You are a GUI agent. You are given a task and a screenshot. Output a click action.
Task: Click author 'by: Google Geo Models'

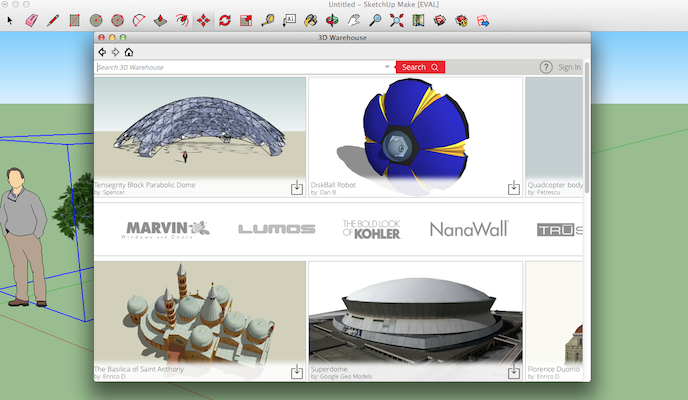tap(341, 377)
